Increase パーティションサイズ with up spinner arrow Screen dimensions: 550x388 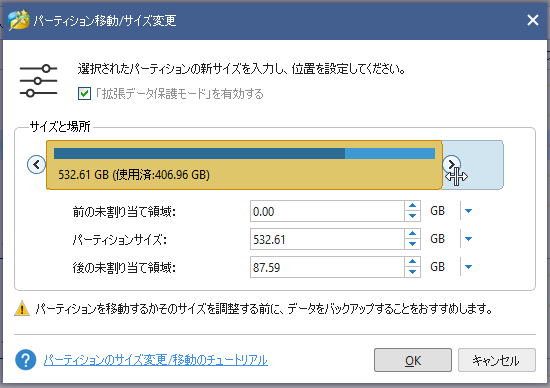click(x=412, y=234)
